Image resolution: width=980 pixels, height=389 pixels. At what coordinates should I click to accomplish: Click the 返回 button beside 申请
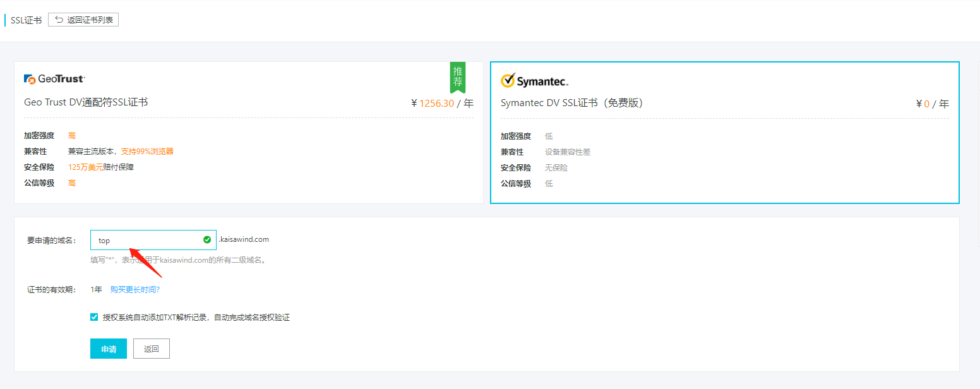152,349
